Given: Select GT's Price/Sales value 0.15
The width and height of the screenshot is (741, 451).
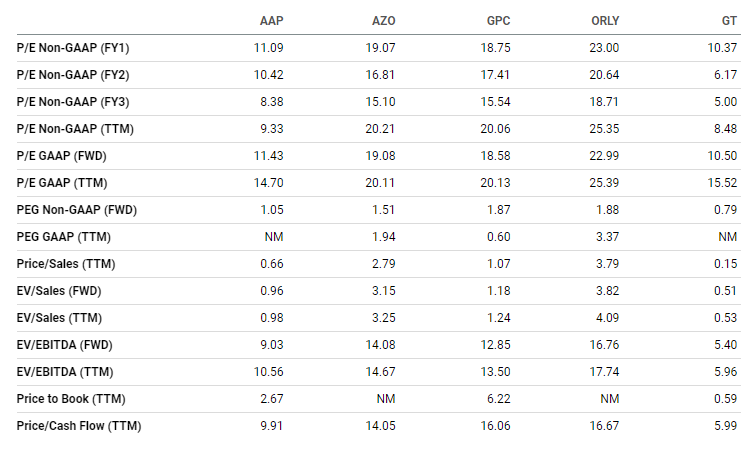Looking at the screenshot, I should pos(726,264).
